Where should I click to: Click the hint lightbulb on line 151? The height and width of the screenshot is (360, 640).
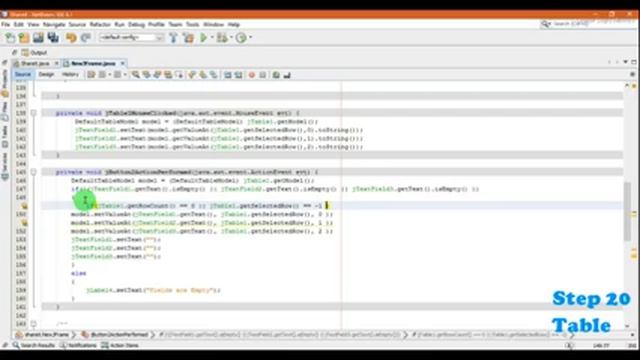click(24, 223)
